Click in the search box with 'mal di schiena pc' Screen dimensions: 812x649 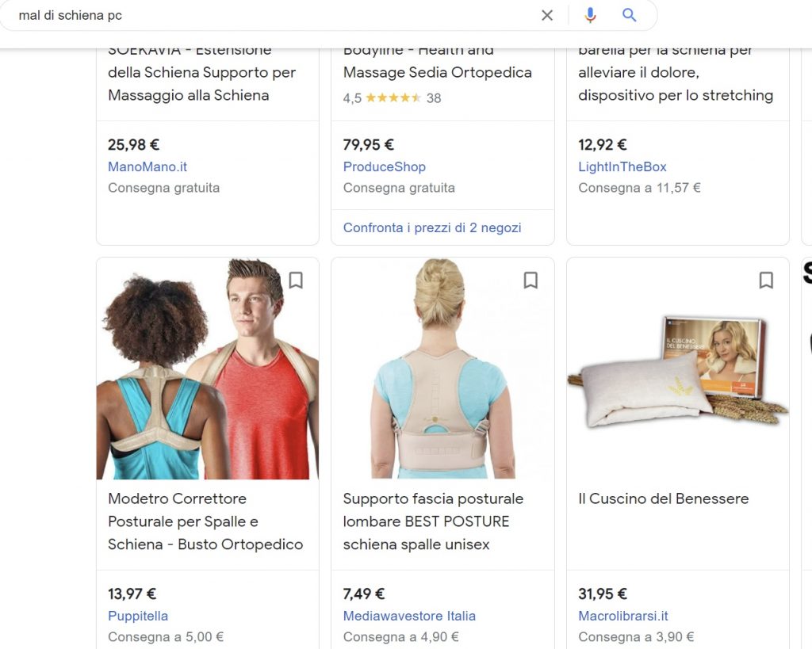(x=270, y=16)
